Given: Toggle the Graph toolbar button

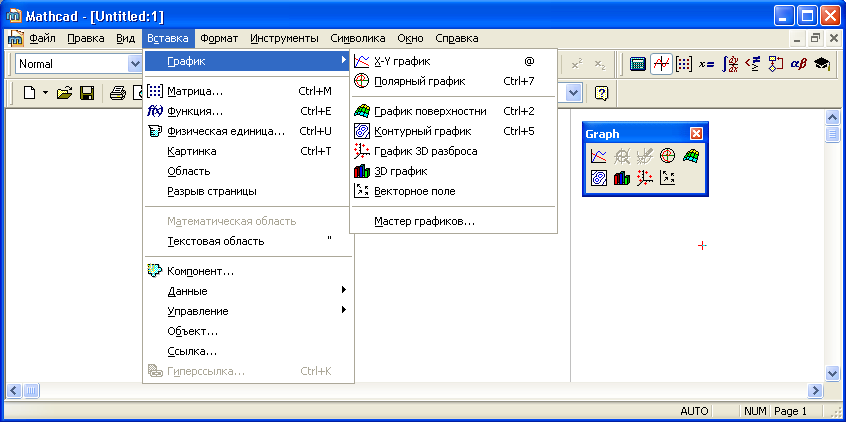Looking at the screenshot, I should [x=661, y=64].
